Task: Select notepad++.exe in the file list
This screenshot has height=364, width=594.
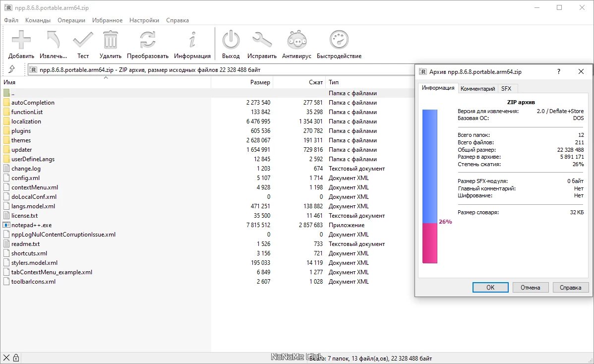Action: (31, 225)
